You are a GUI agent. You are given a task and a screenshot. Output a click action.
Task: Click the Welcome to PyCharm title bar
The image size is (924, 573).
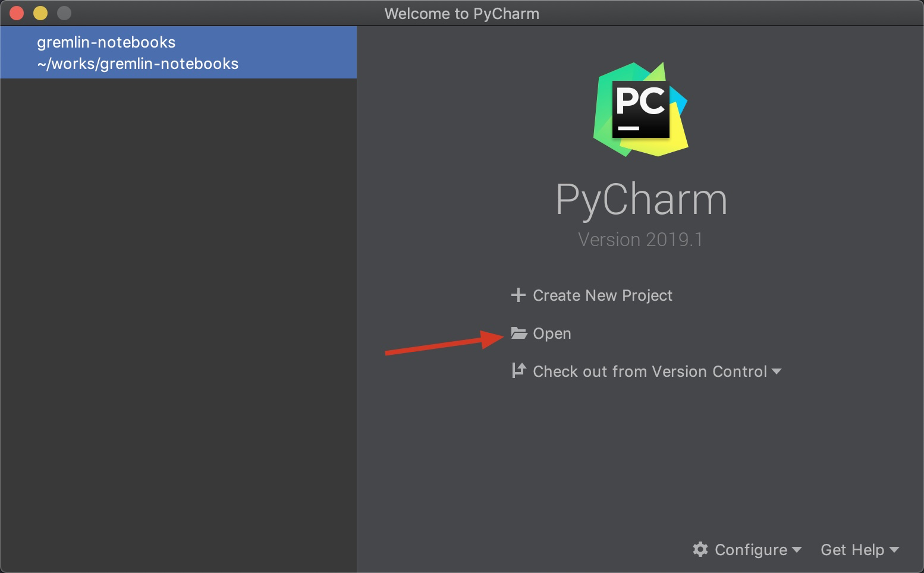tap(462, 13)
